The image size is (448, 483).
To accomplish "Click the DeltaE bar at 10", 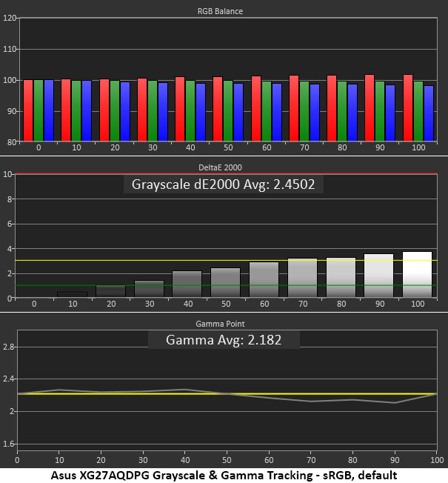I will pyautogui.click(x=73, y=295).
